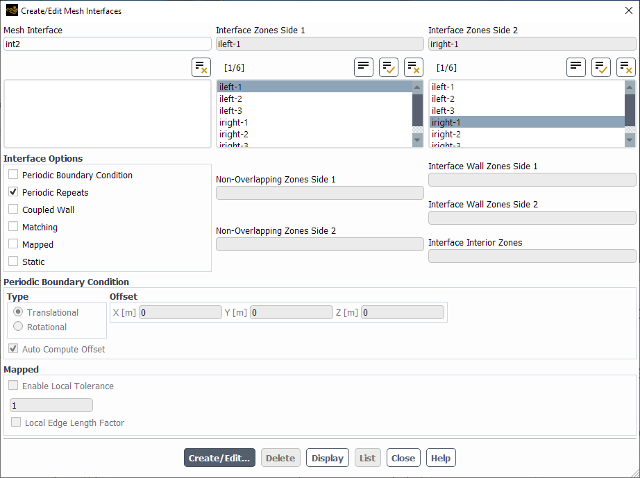
Task: Toggle tree view icon for Interface Zones Side 1
Action: pos(364,67)
